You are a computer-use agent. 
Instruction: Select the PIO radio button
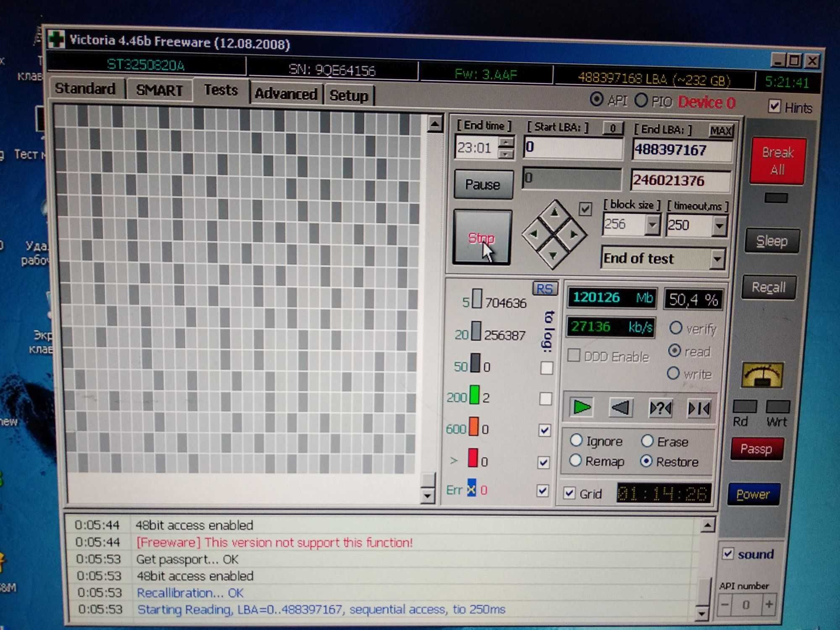click(x=641, y=100)
